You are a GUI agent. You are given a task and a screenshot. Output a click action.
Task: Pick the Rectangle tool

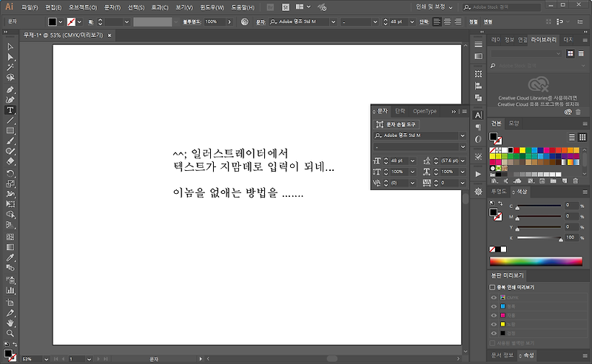pos(10,130)
